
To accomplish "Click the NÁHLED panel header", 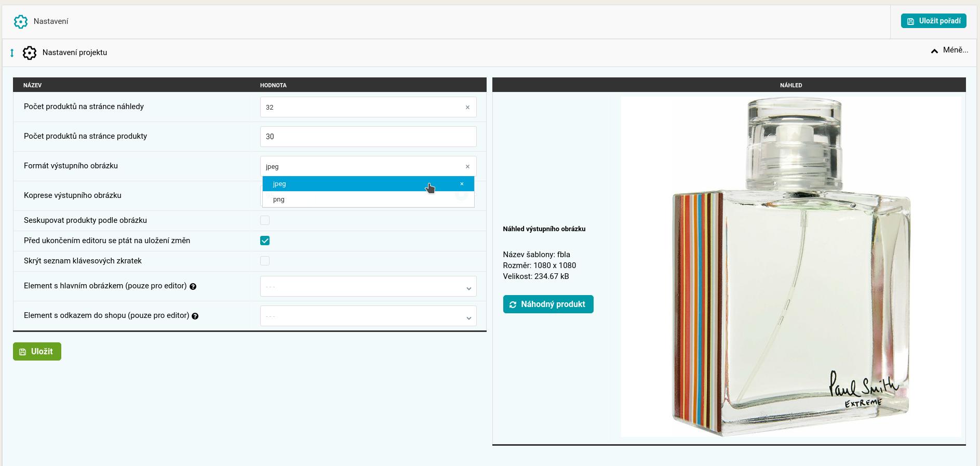I will [x=791, y=85].
